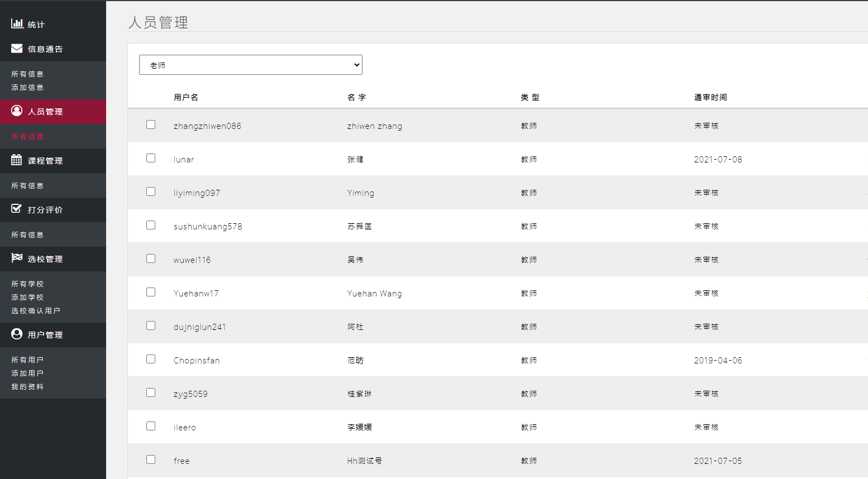868x479 pixels.
Task: Click the 通审时间 column header
Action: click(x=710, y=97)
